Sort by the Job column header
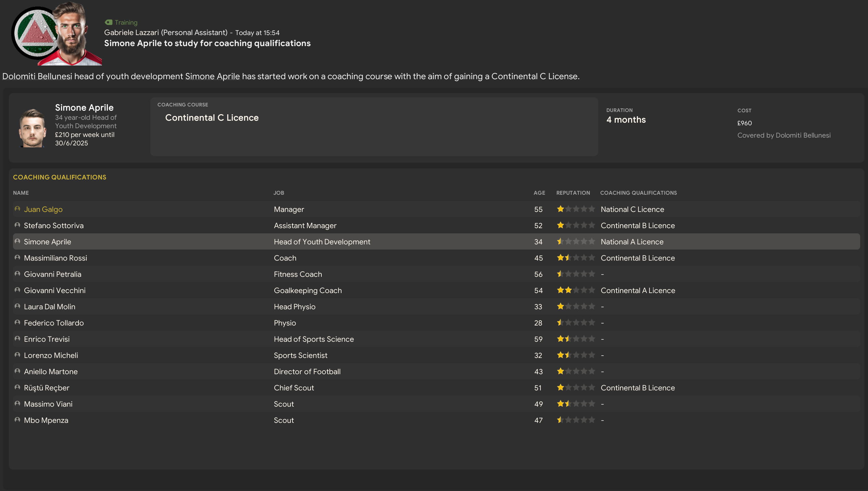 coord(279,193)
